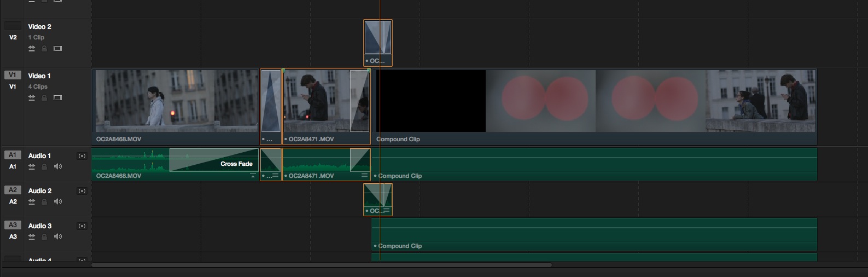Disable the Video 2 track filmstrip icon
The image size is (868, 277).
(x=58, y=48)
